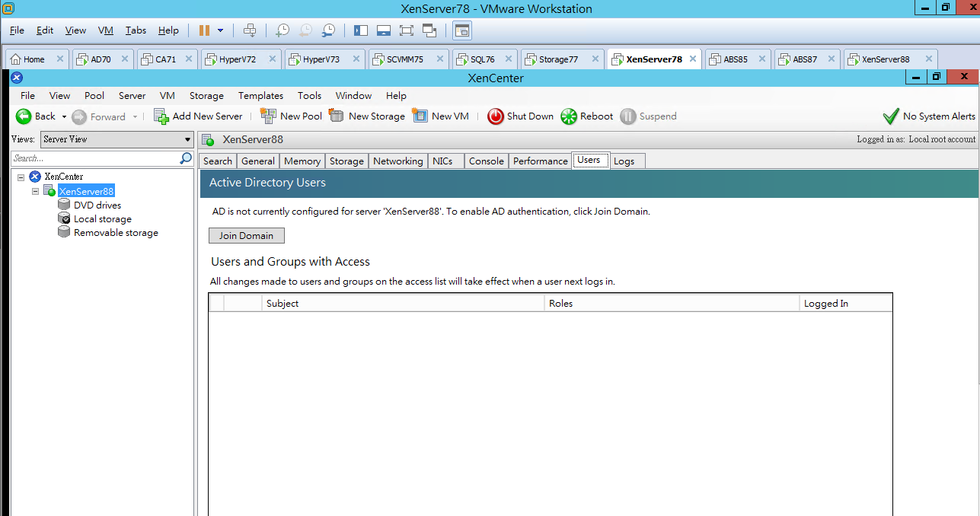The height and width of the screenshot is (516, 980).
Task: Click the console view icon in VMware toolbar
Action: (x=462, y=30)
